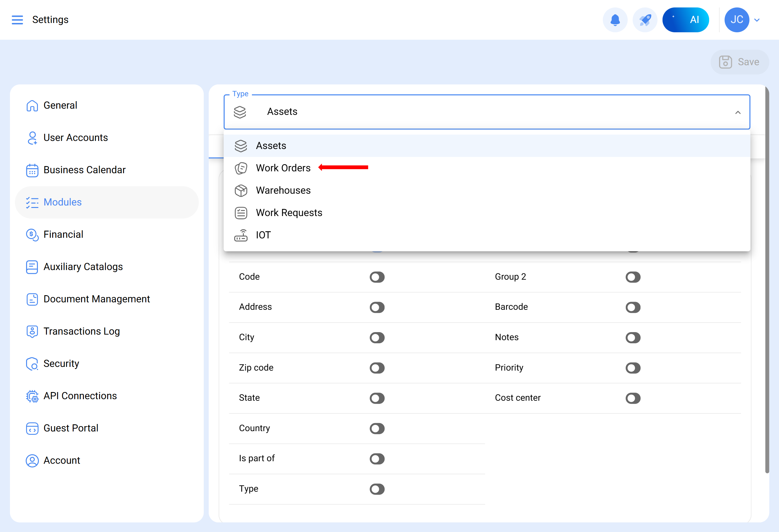Select Work Orders from Type dropdown list
Image resolution: width=779 pixels, height=532 pixels.
pos(283,168)
